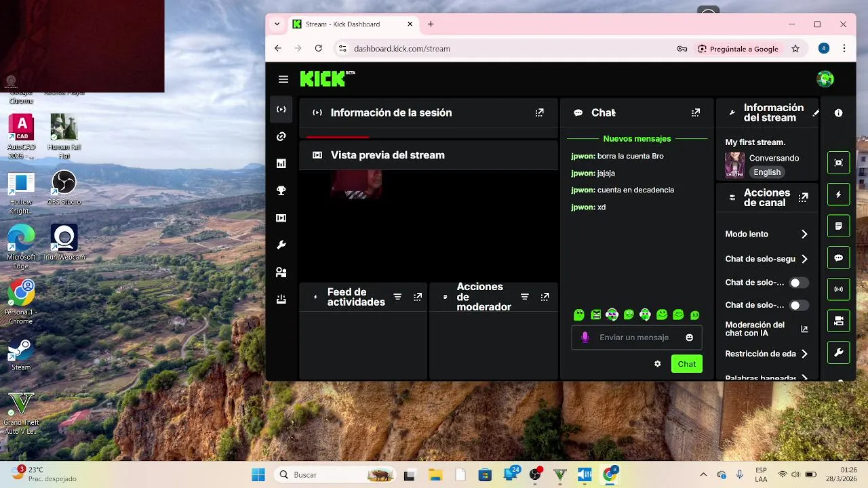
Task: Open the bar chart analytics sidebar icon
Action: point(281,163)
